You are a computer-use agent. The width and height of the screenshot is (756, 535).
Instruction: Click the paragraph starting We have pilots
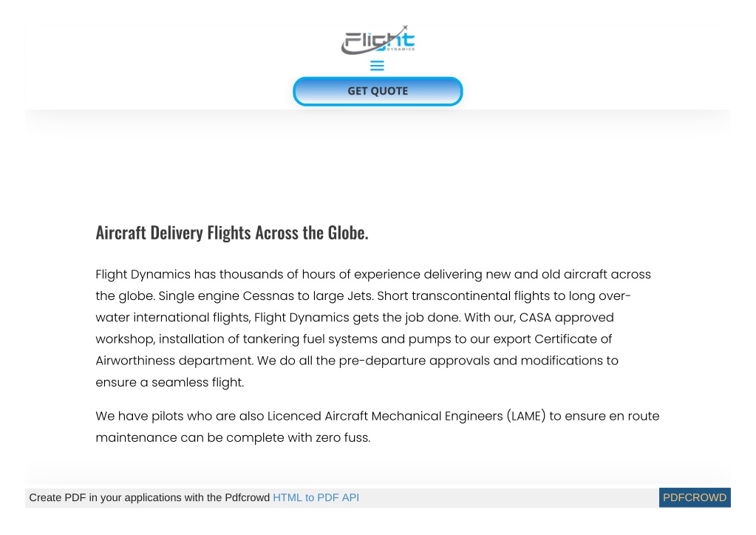[x=378, y=426]
